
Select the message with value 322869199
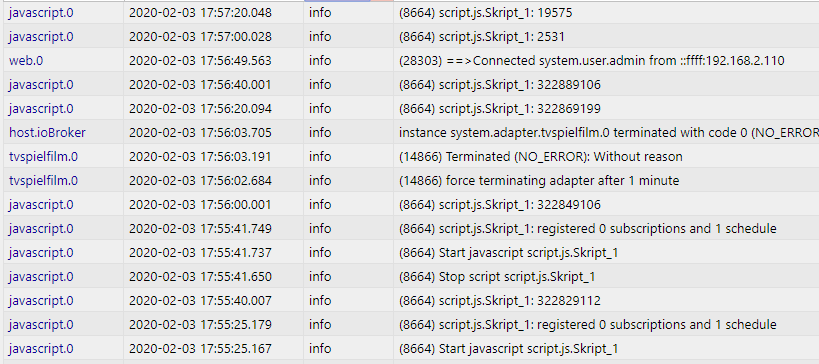point(499,109)
